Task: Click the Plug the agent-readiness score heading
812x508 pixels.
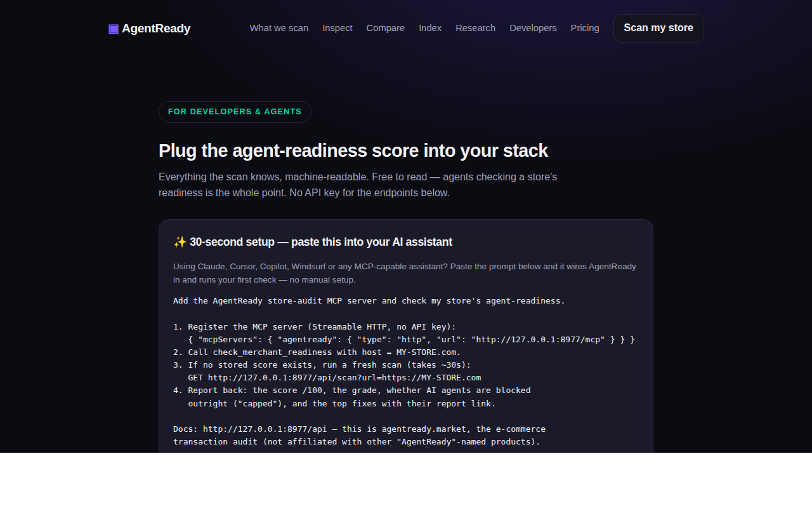Action: pyautogui.click(x=353, y=150)
